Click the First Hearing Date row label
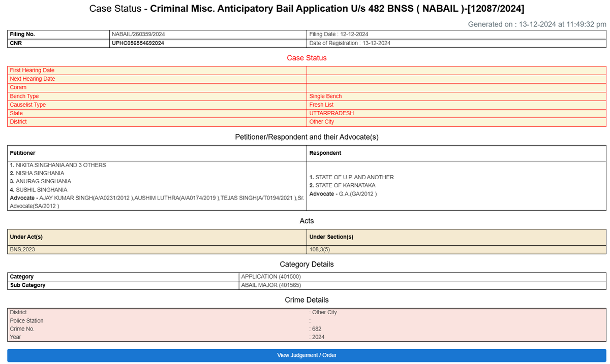610x364 pixels. pyautogui.click(x=32, y=70)
